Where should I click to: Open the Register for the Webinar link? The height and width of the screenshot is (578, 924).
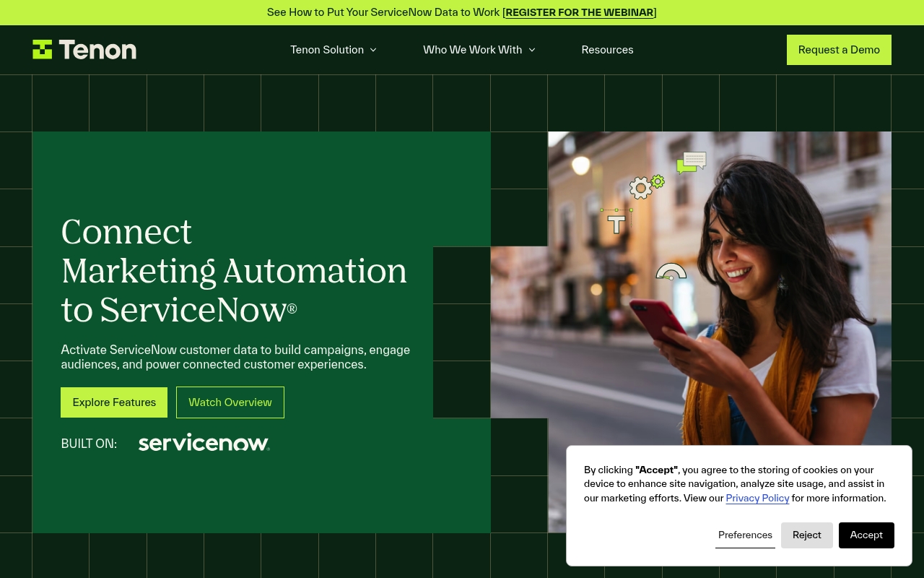(580, 12)
